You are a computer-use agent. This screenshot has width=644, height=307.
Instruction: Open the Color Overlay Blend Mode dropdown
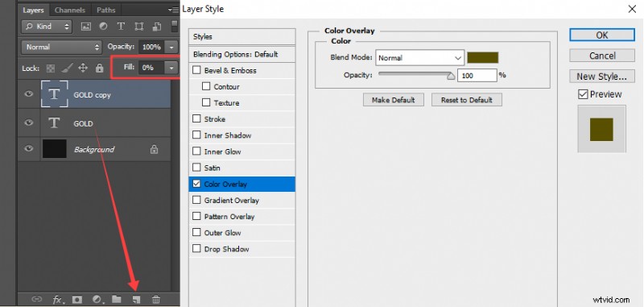[x=419, y=58]
